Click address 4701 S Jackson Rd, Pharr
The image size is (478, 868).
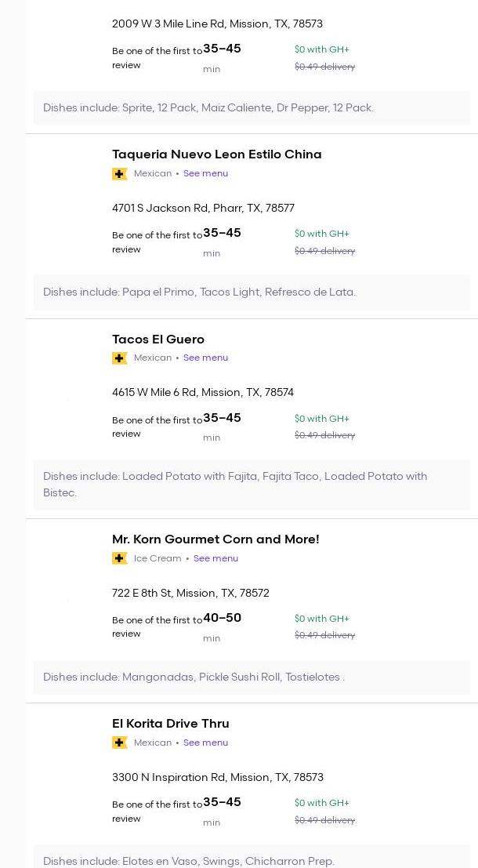[203, 209]
